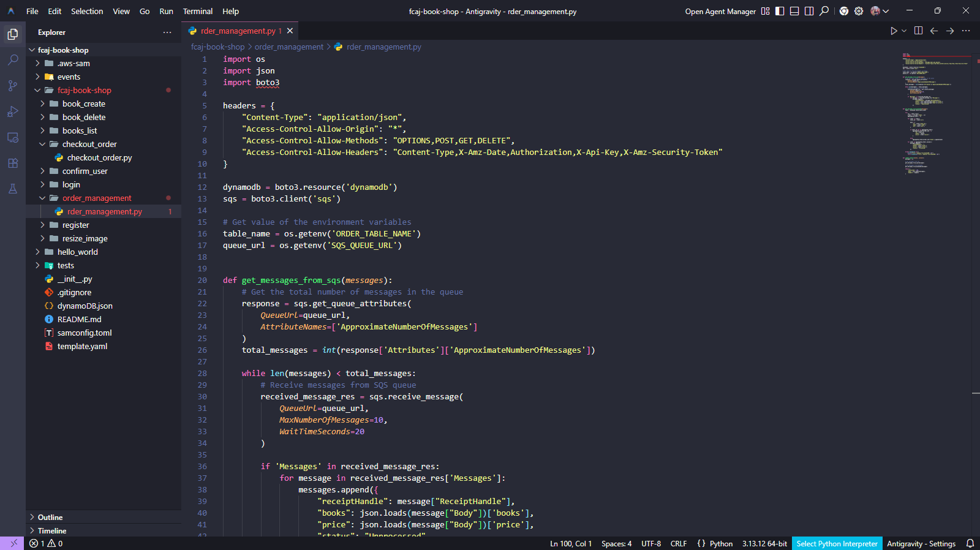Open notifications bell in status bar

pos(970,543)
